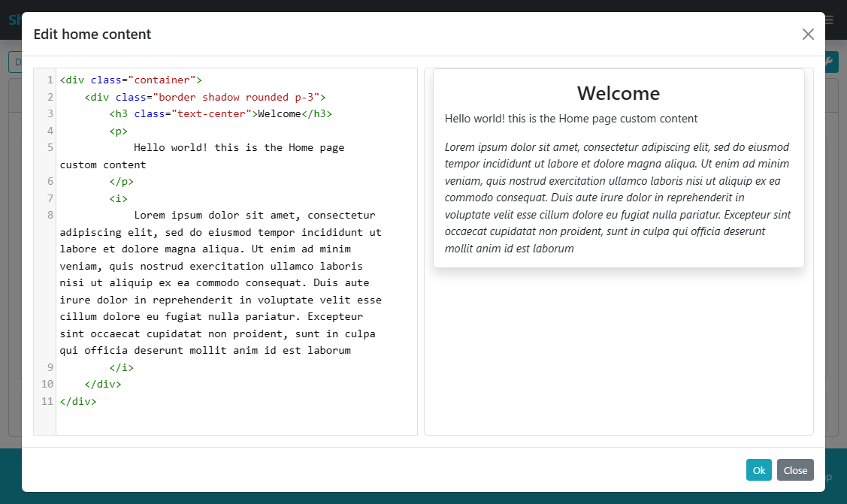The height and width of the screenshot is (504, 847).
Task: Close the Edit home content dialog with X
Action: pyautogui.click(x=808, y=35)
